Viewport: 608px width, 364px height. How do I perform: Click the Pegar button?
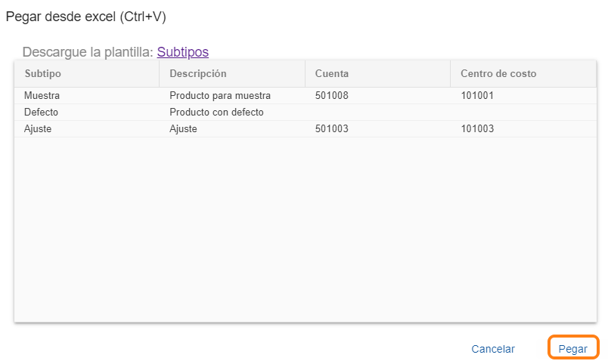click(x=573, y=348)
